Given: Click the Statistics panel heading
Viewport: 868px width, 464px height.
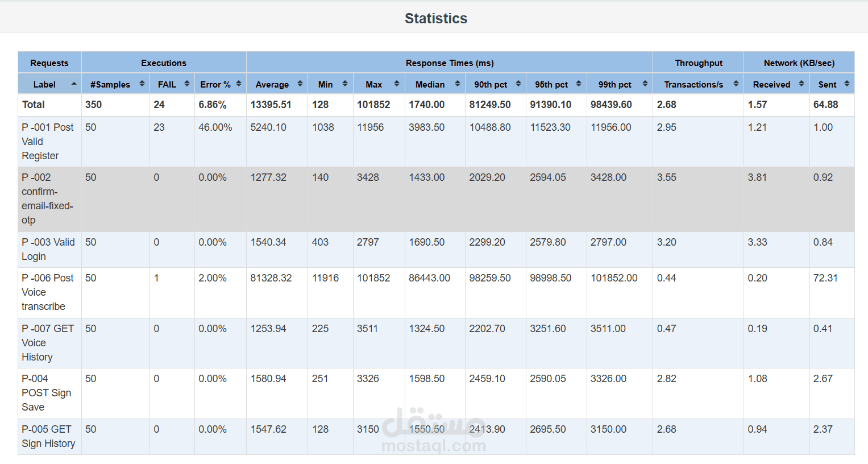Looking at the screenshot, I should [436, 18].
